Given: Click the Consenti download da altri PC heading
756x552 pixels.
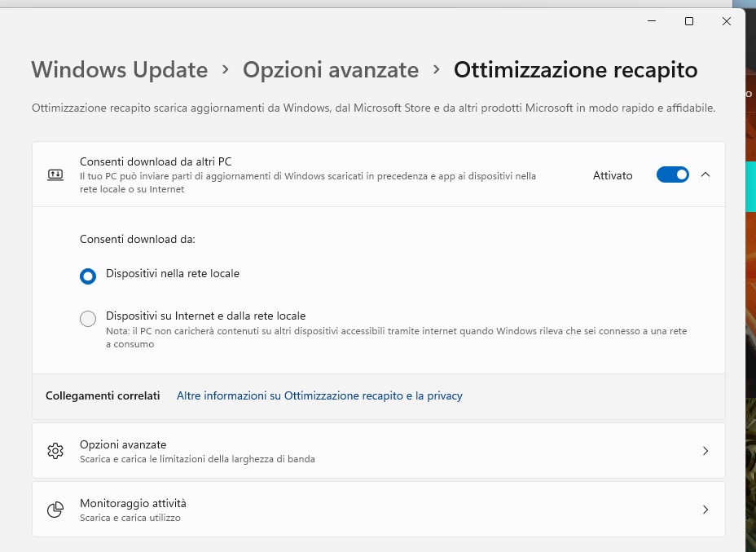Looking at the screenshot, I should point(156,161).
